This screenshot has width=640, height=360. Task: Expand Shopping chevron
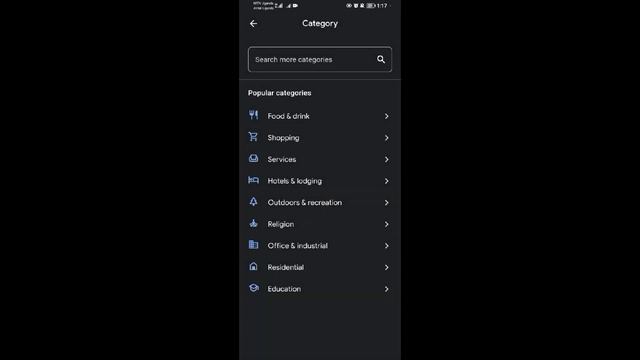coord(386,138)
